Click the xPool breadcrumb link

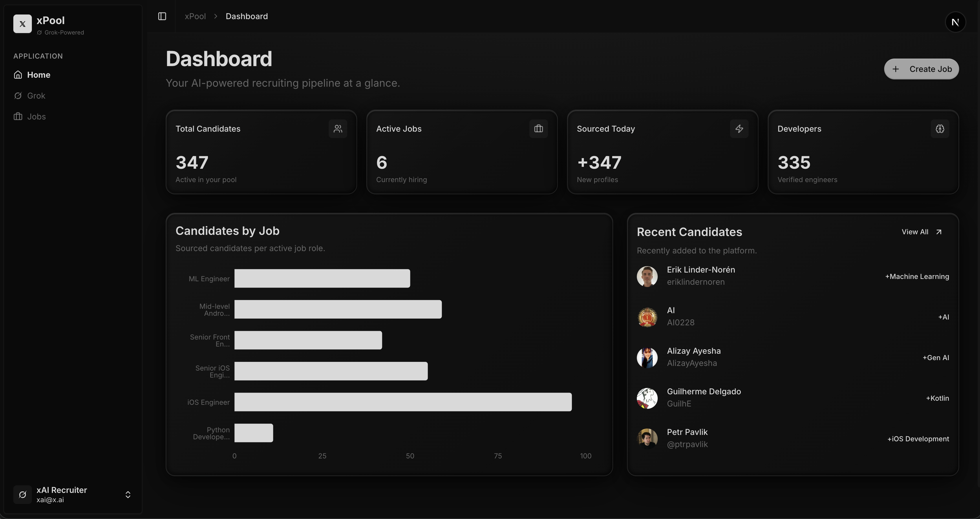195,16
